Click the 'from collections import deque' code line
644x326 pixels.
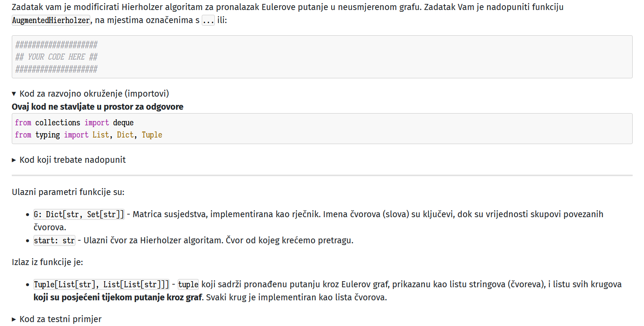74,123
